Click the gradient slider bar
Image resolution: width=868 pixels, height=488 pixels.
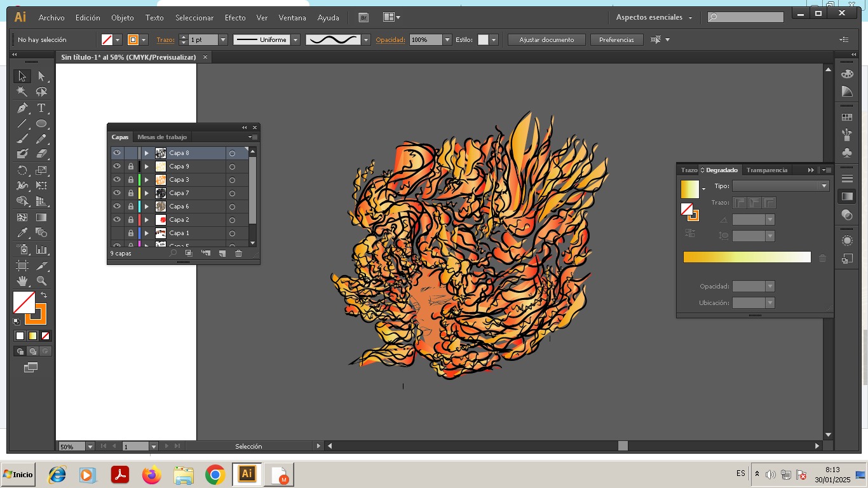pos(747,257)
